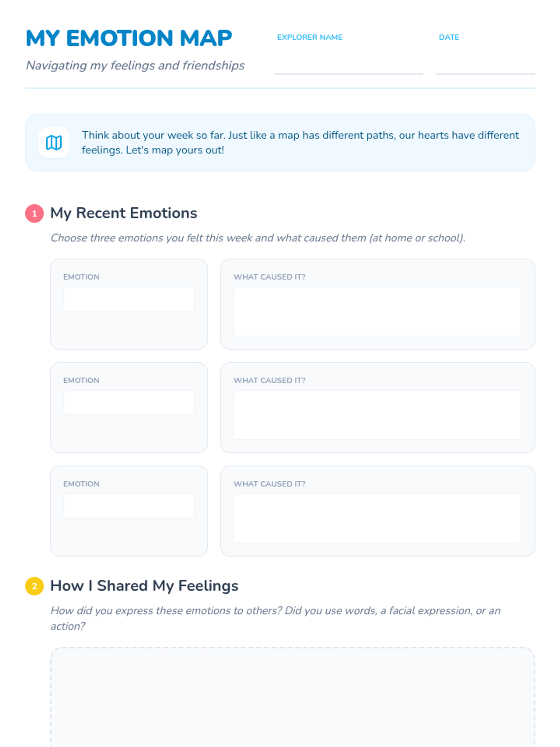Image resolution: width=560 pixels, height=747 pixels.
Task: Click the pink number 1 badge
Action: pos(34,213)
